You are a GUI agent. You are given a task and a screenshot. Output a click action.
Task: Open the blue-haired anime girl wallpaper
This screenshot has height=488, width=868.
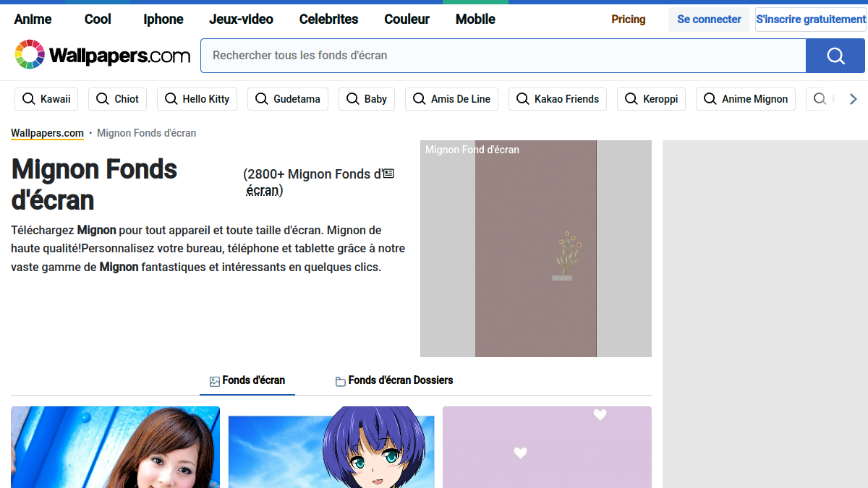[331, 447]
